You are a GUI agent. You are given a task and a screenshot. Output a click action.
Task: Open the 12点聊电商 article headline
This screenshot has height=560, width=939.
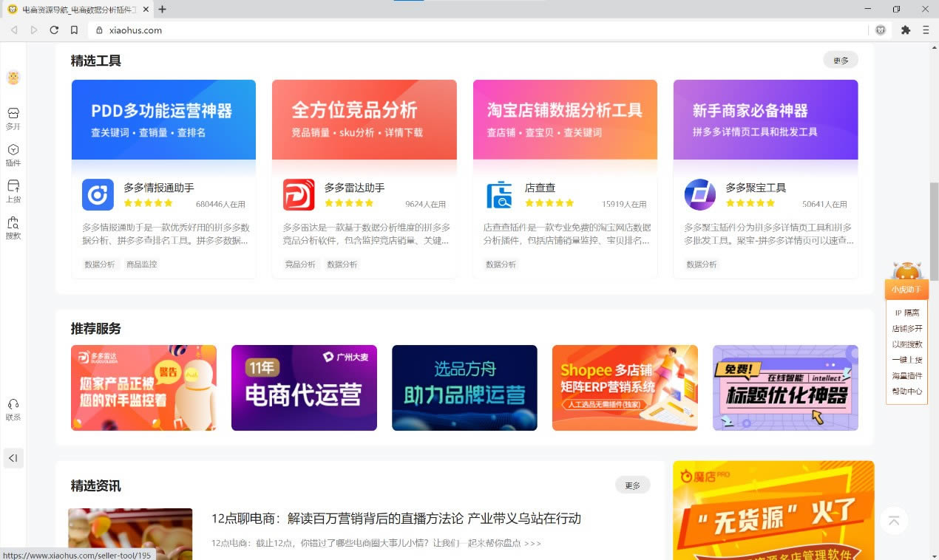pyautogui.click(x=396, y=519)
